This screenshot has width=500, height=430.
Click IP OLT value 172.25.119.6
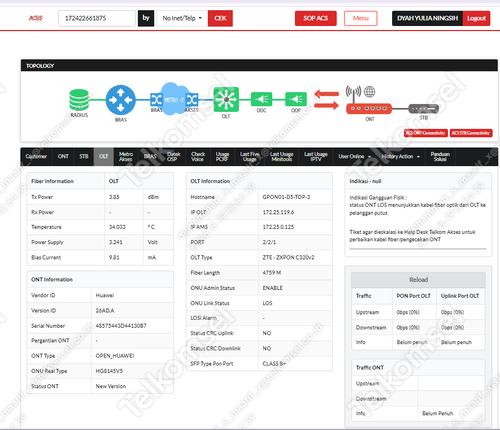point(278,212)
